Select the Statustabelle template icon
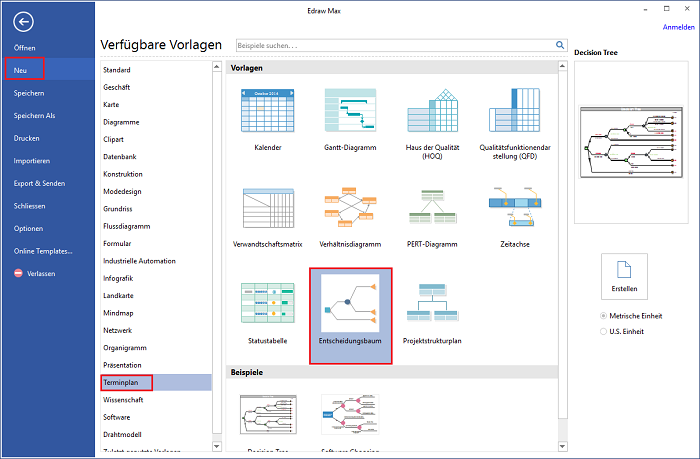Image resolution: width=700 pixels, height=459 pixels. tap(268, 303)
